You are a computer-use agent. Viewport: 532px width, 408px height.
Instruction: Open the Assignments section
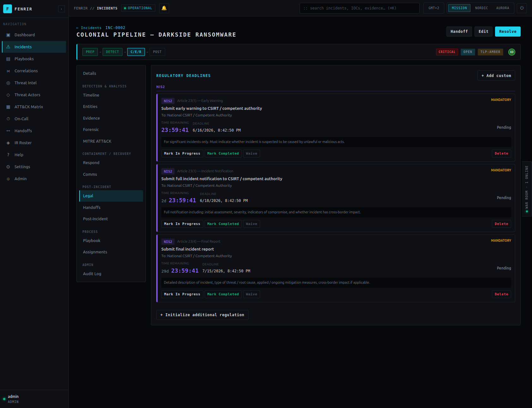(111, 252)
